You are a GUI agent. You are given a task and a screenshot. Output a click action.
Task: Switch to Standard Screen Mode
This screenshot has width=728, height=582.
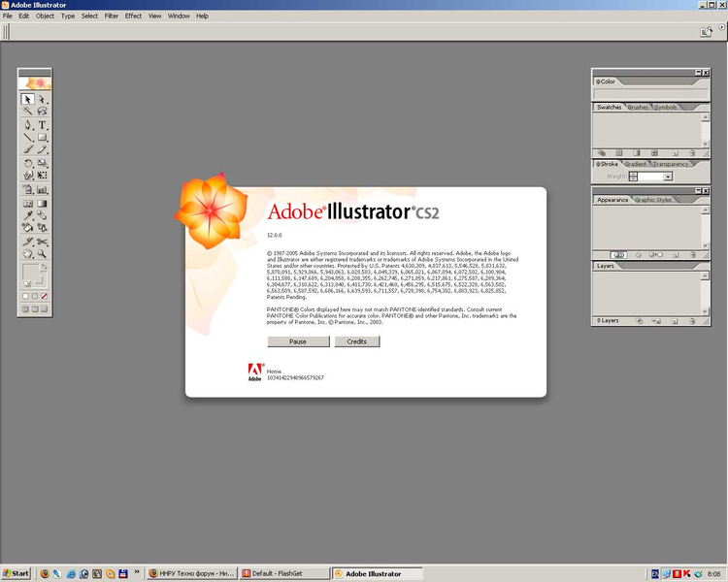click(25, 309)
